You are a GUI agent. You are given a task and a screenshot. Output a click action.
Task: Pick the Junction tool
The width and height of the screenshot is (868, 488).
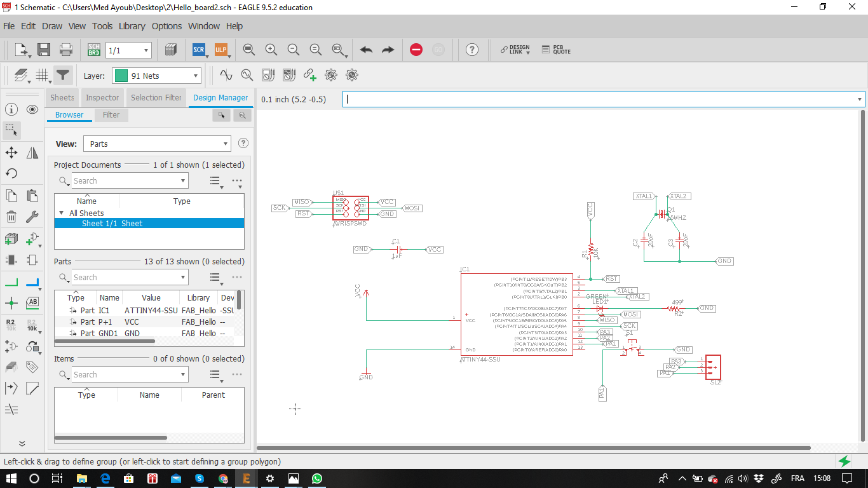(x=11, y=302)
